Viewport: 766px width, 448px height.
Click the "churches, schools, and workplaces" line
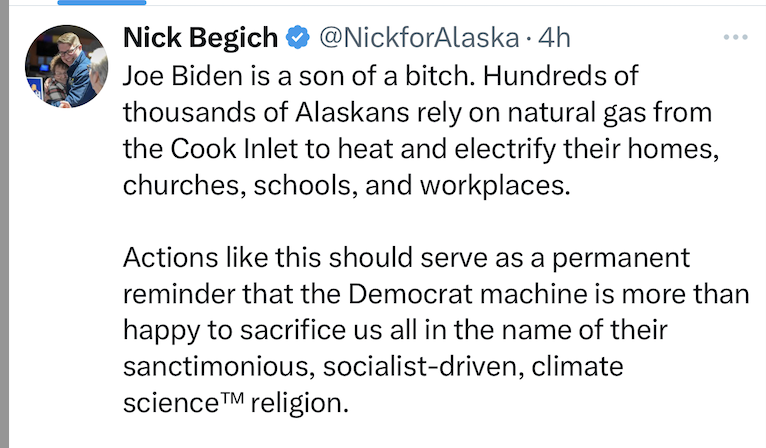coord(346,185)
